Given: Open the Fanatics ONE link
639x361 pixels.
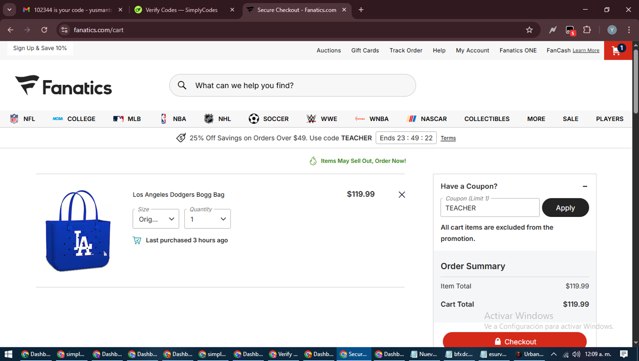Looking at the screenshot, I should tap(518, 51).
